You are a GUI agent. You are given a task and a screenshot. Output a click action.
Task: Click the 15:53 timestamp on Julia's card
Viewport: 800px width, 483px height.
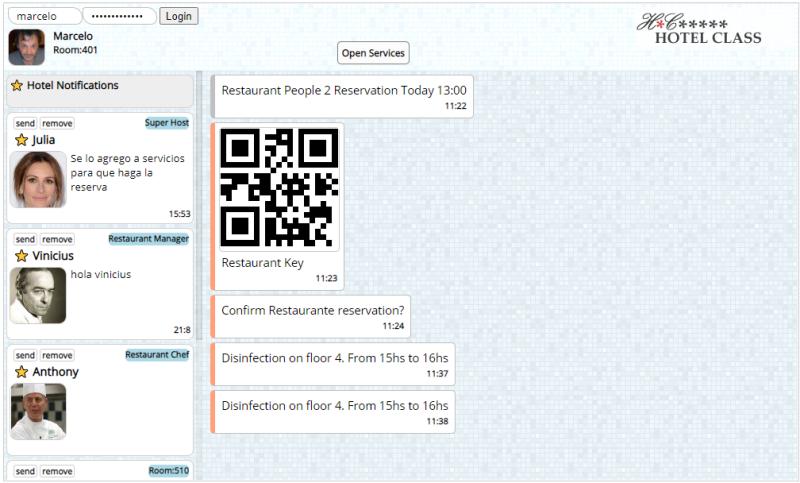click(x=180, y=214)
